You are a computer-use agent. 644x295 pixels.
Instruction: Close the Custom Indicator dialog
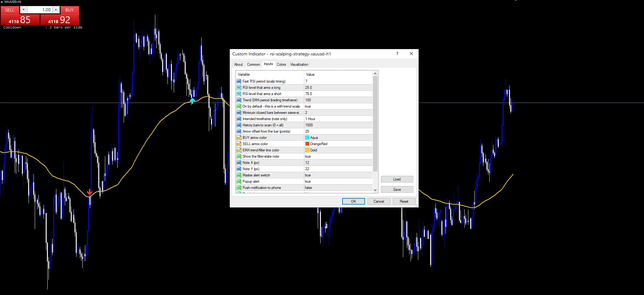[x=411, y=54]
